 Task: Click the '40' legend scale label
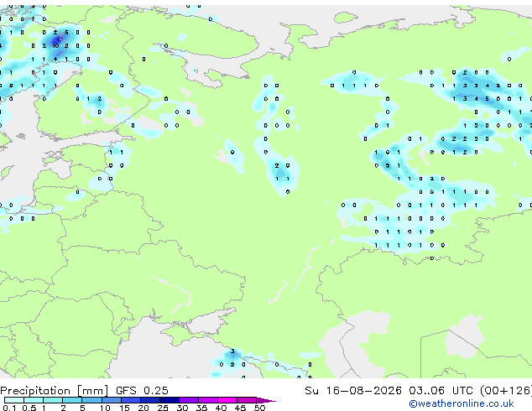coord(221,408)
